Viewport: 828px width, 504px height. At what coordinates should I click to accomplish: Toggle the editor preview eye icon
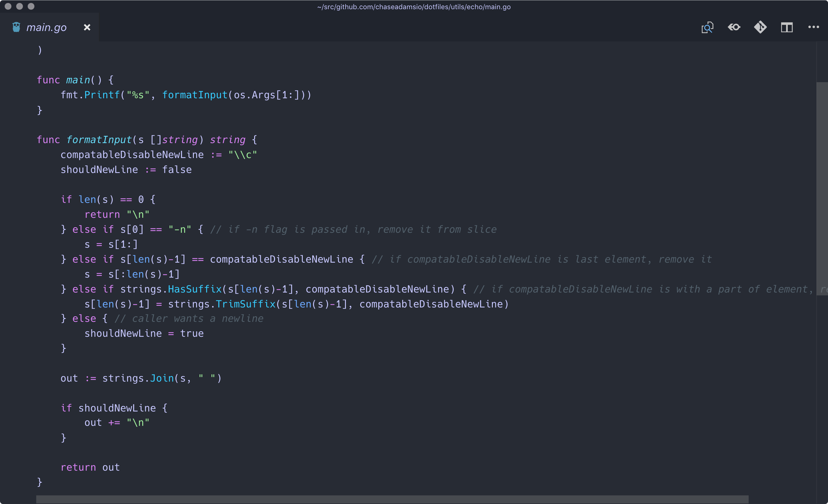tap(734, 27)
